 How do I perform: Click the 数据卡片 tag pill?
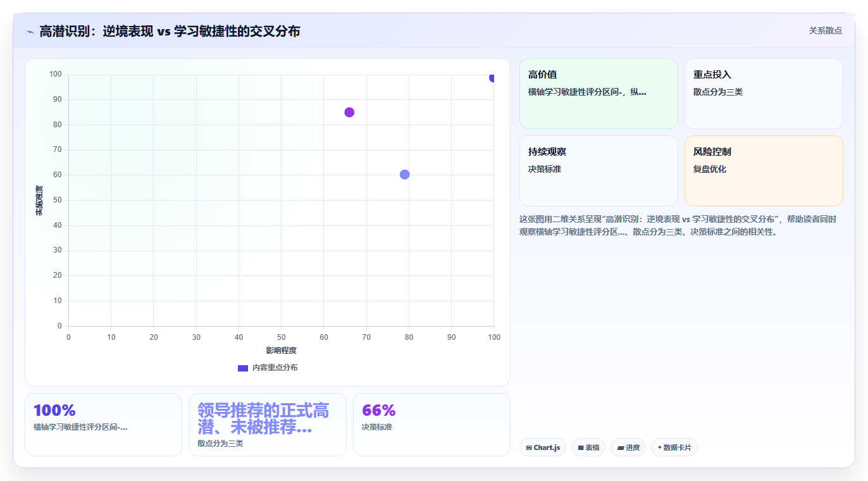tap(674, 447)
